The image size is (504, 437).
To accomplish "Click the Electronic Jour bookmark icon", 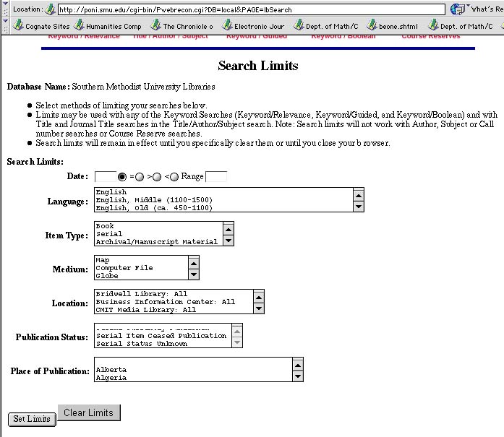I will [x=227, y=25].
